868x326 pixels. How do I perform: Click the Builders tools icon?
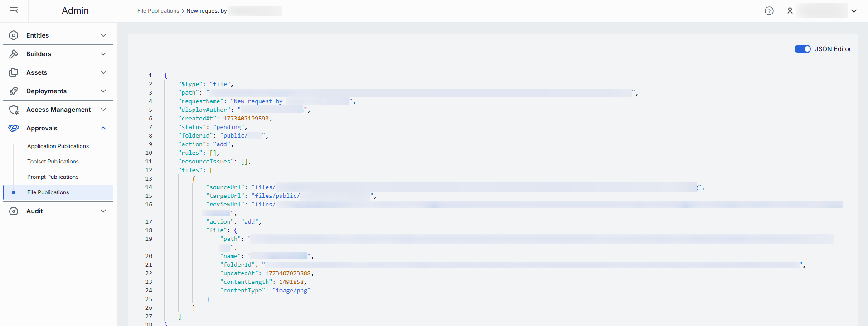[x=14, y=54]
